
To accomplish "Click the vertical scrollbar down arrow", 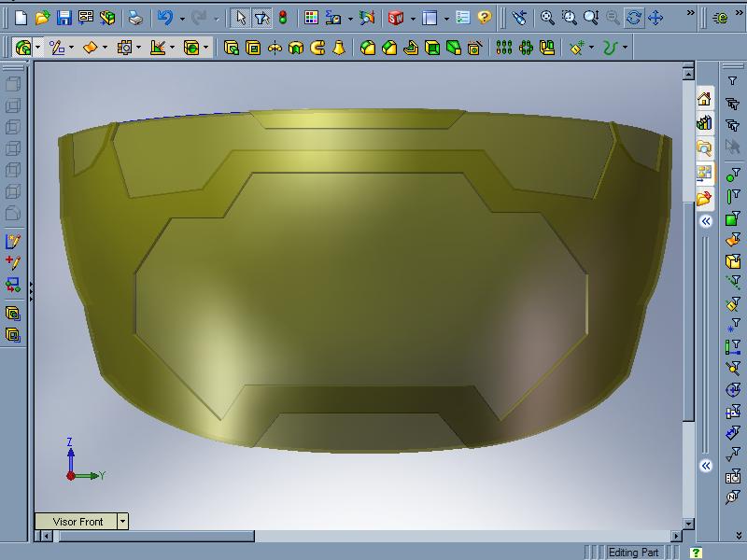I will 688,524.
